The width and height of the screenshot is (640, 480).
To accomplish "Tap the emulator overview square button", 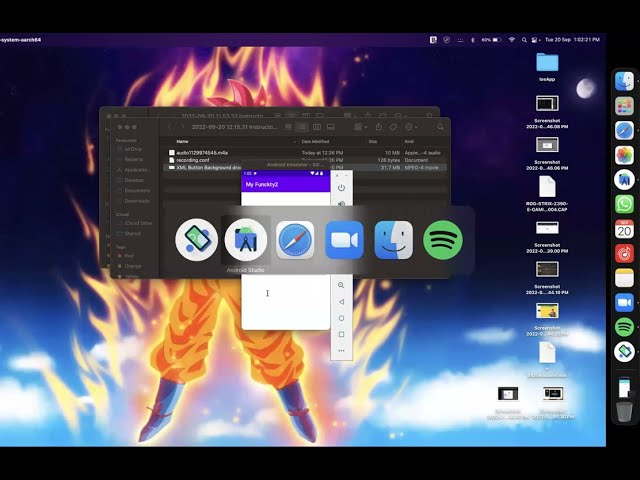I will click(341, 334).
